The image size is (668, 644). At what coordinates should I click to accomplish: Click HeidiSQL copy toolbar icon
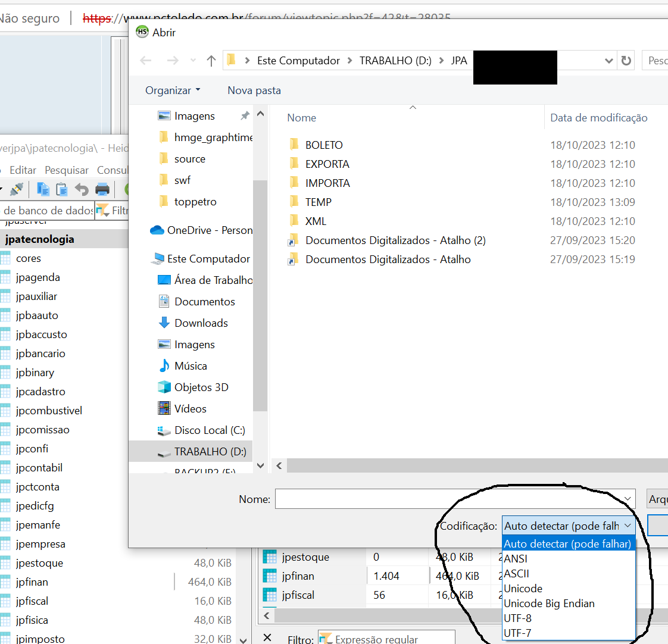pyautogui.click(x=43, y=189)
